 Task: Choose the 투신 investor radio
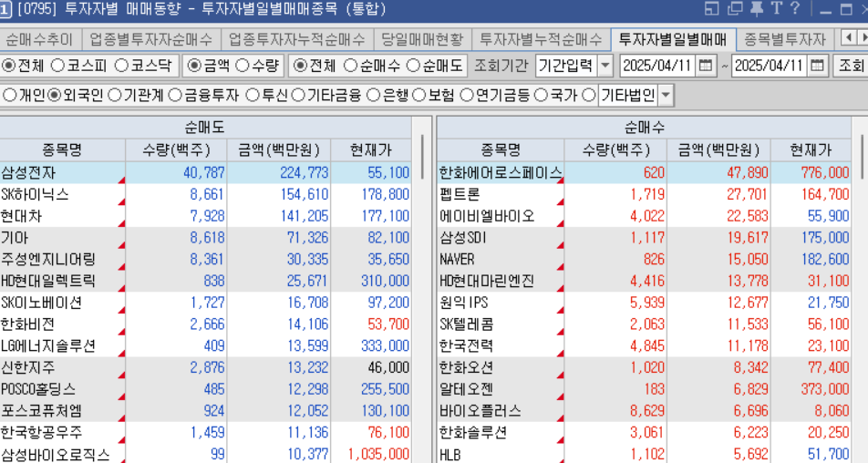pyautogui.click(x=253, y=95)
